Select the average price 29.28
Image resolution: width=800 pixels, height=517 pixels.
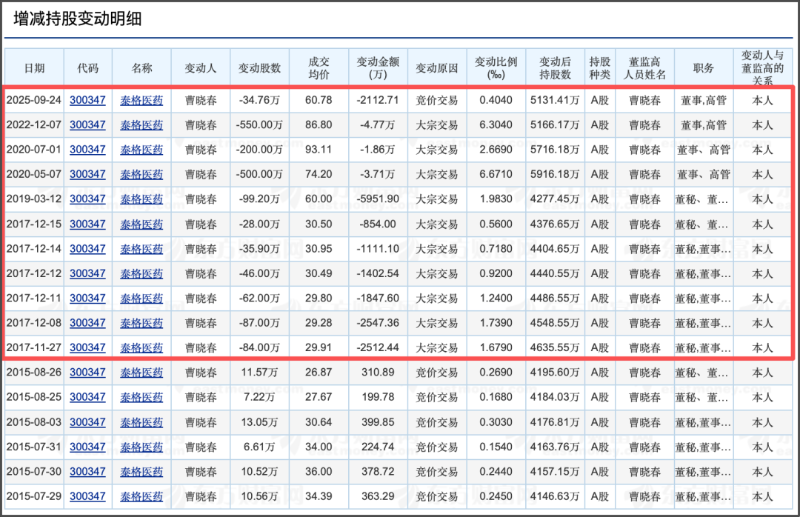[319, 323]
